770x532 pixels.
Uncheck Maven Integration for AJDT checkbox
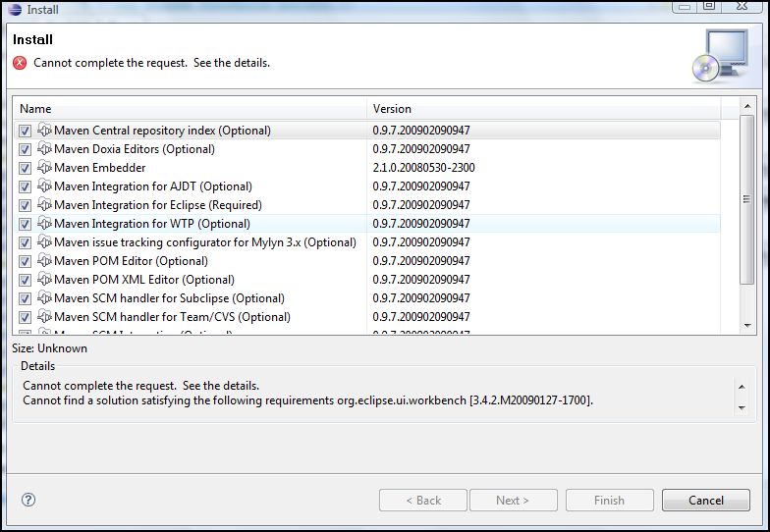26,186
